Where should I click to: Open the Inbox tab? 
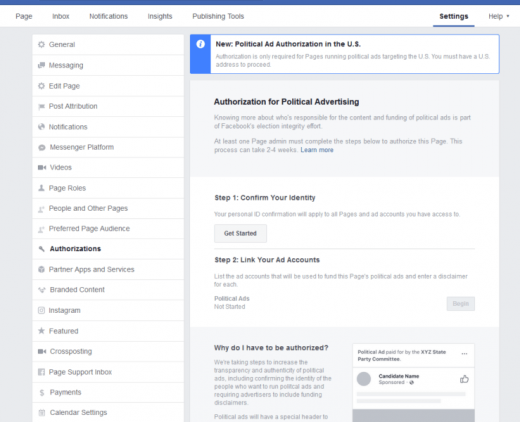coord(61,16)
